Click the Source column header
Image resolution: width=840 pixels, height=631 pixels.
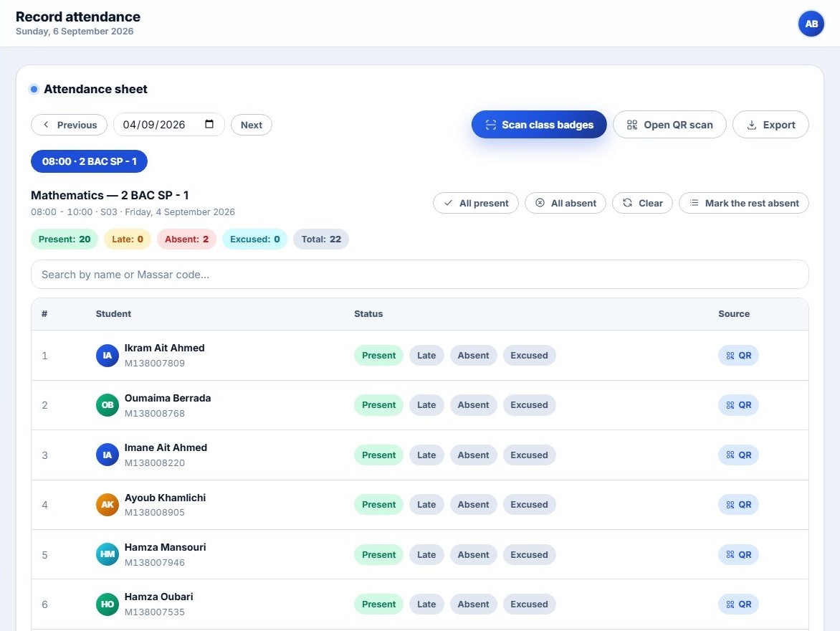pyautogui.click(x=733, y=313)
